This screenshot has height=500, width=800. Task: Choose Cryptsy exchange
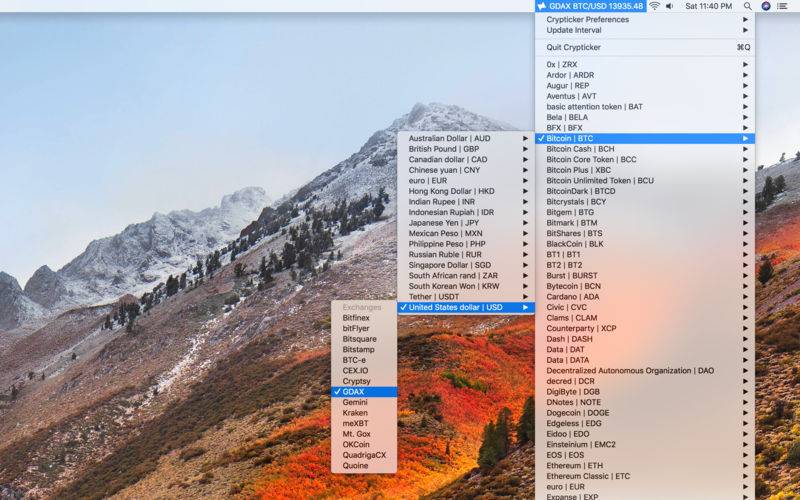[364, 381]
